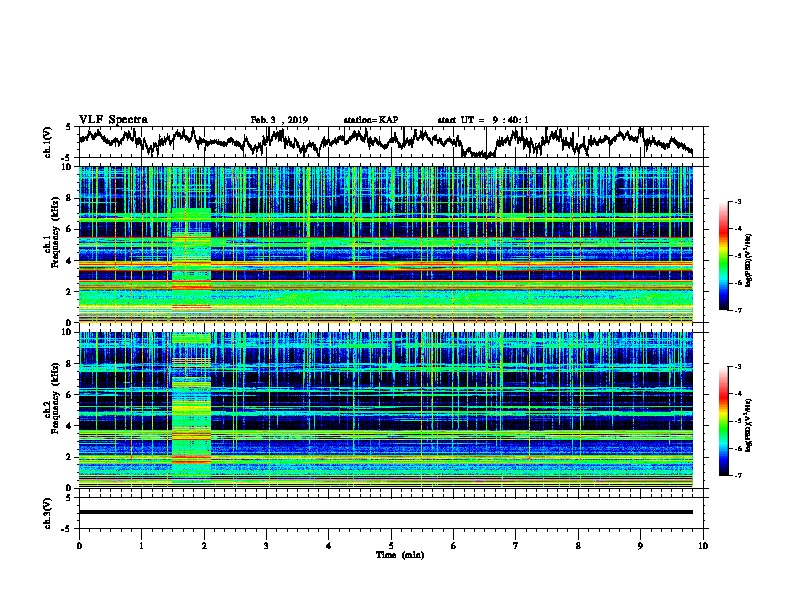792x612 pixels.
Task: Click the "7" tick on the time axis
Action: (516, 545)
